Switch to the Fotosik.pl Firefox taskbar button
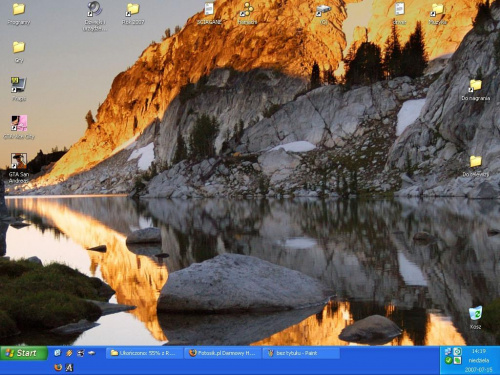The width and height of the screenshot is (500, 375). [x=223, y=353]
